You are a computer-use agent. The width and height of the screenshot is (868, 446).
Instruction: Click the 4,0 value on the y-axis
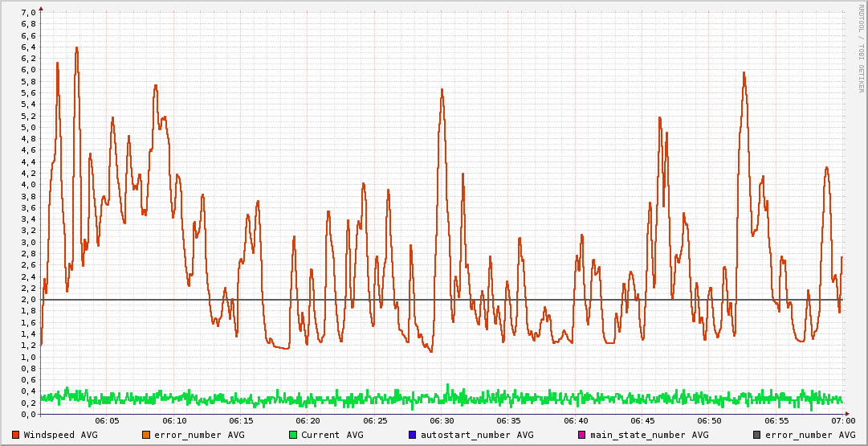[x=27, y=185]
